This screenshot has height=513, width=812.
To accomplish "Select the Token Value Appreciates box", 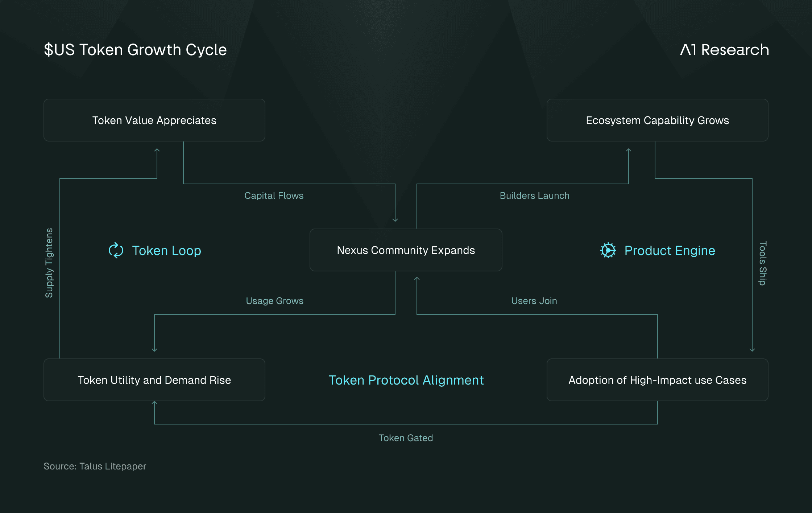I will 154,120.
